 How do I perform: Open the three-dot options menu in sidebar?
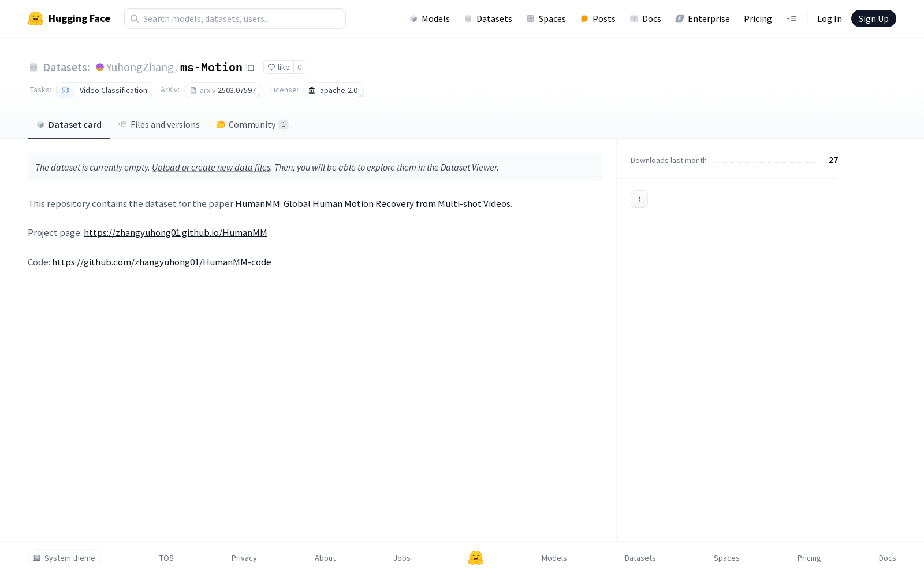pos(639,199)
